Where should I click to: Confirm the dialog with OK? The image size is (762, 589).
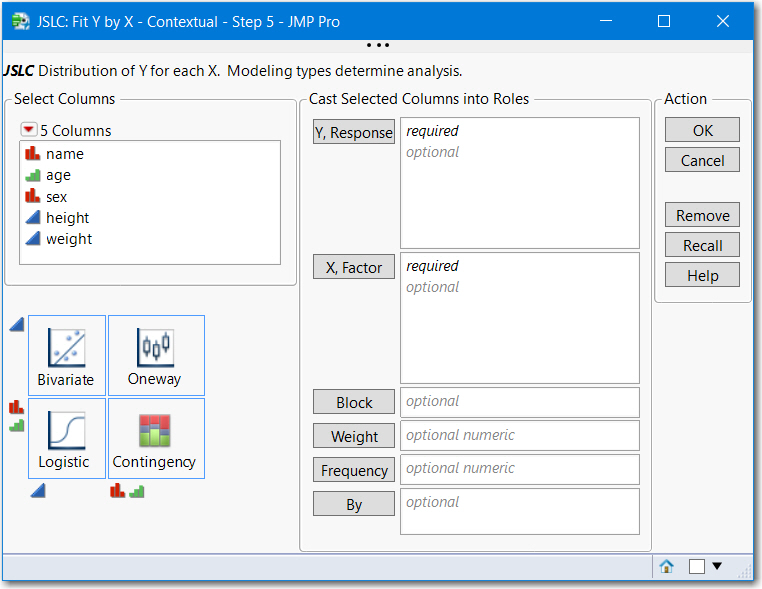click(702, 130)
